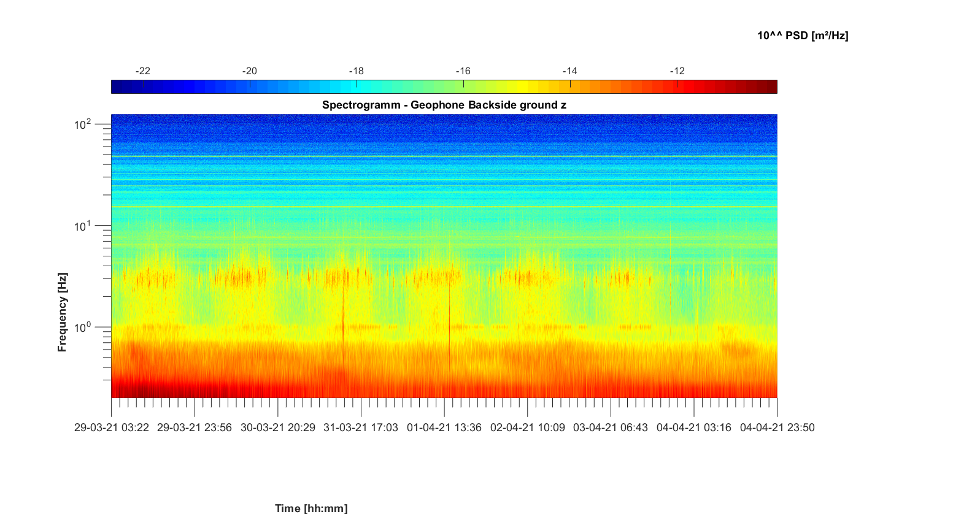Click the dark blue end of the colorbar
The width and height of the screenshot is (980, 514).
coord(117,86)
